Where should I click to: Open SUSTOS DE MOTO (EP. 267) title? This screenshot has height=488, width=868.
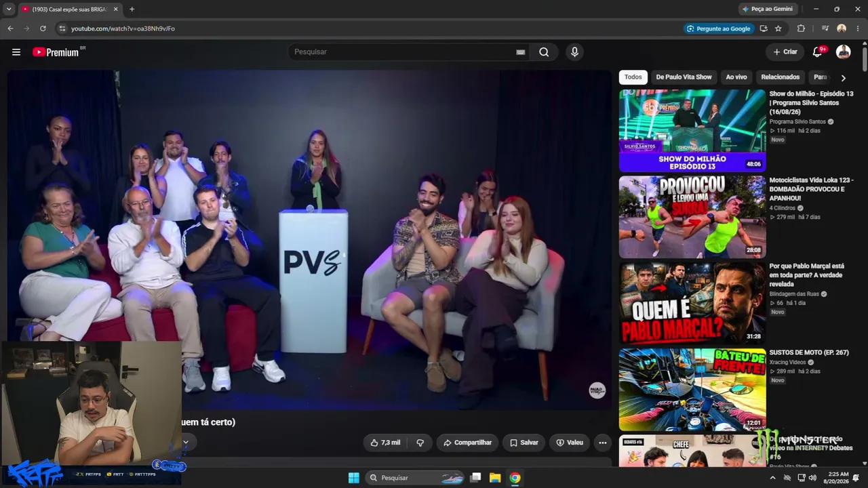point(809,353)
